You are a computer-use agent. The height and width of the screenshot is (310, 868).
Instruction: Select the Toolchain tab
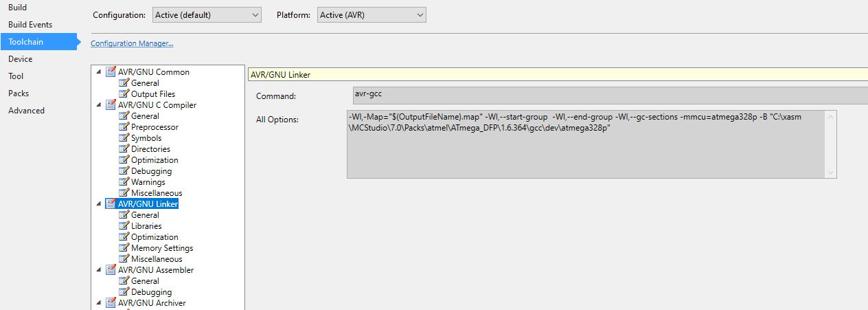coord(39,42)
